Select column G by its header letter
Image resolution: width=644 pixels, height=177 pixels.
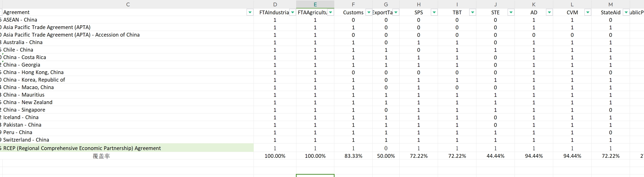pyautogui.click(x=386, y=4)
